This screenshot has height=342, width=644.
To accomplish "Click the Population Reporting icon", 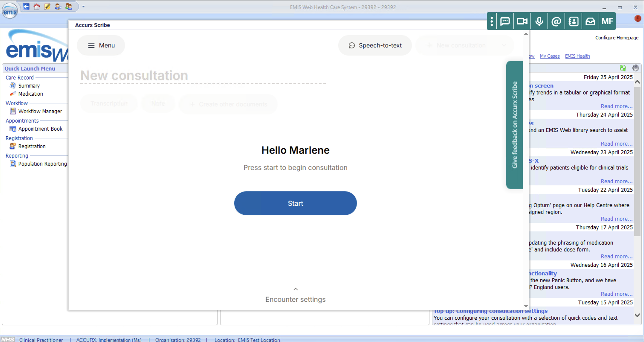I will 13,164.
